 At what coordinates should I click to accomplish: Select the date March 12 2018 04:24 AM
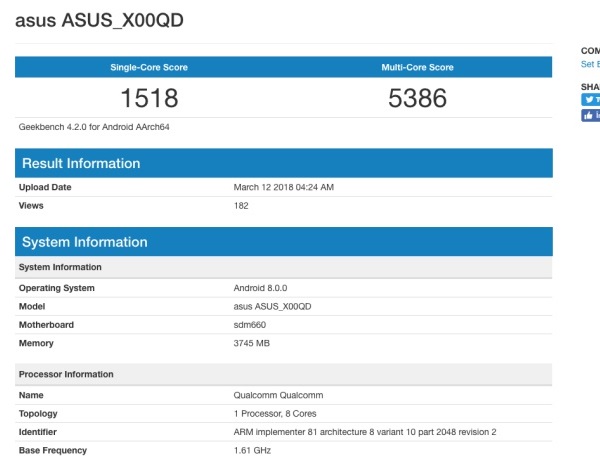[284, 187]
